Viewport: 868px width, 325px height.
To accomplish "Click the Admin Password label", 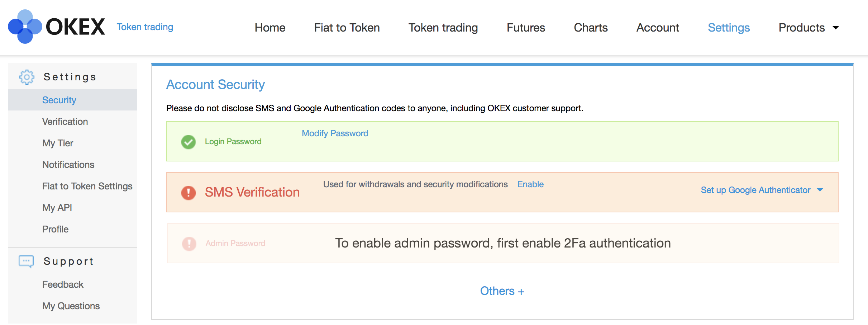I will pyautogui.click(x=235, y=244).
